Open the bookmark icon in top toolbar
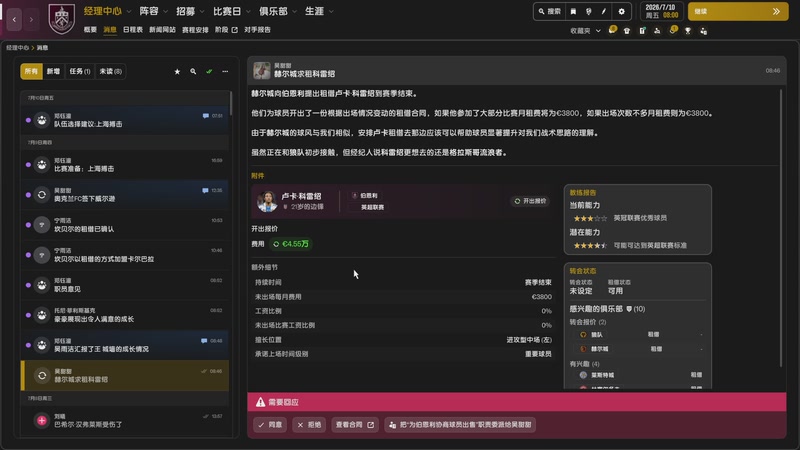 point(573,11)
